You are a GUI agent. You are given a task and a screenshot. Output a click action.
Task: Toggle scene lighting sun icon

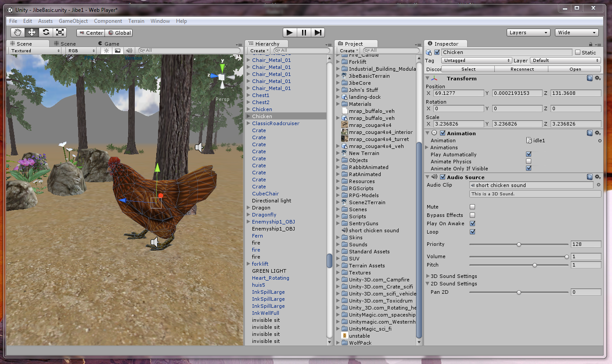point(106,50)
